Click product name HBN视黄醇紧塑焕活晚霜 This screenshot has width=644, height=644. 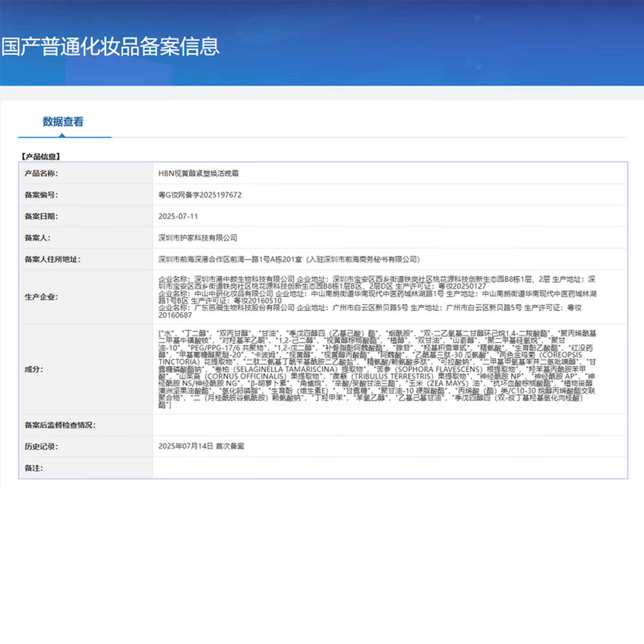click(198, 173)
